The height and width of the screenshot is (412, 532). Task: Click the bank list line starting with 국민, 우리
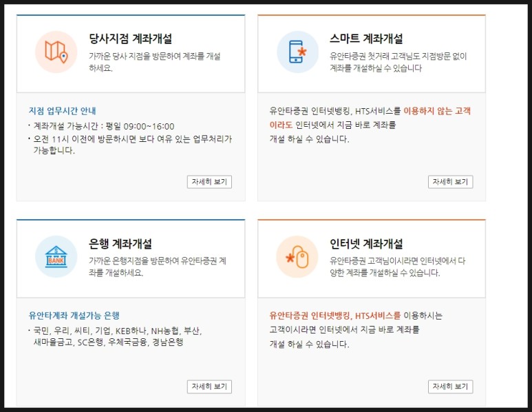[118, 331]
